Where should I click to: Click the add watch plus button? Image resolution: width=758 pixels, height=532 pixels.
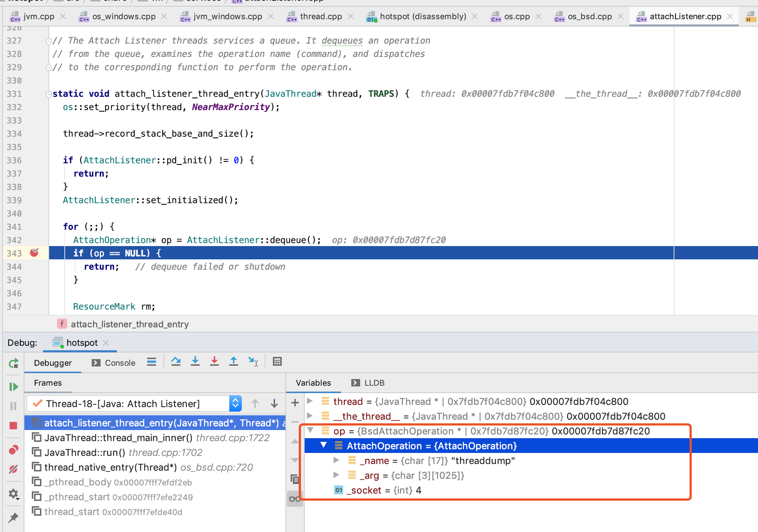coord(295,403)
